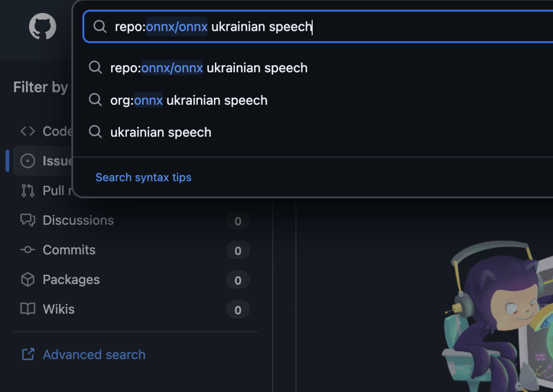Filter results by Packages

point(71,280)
